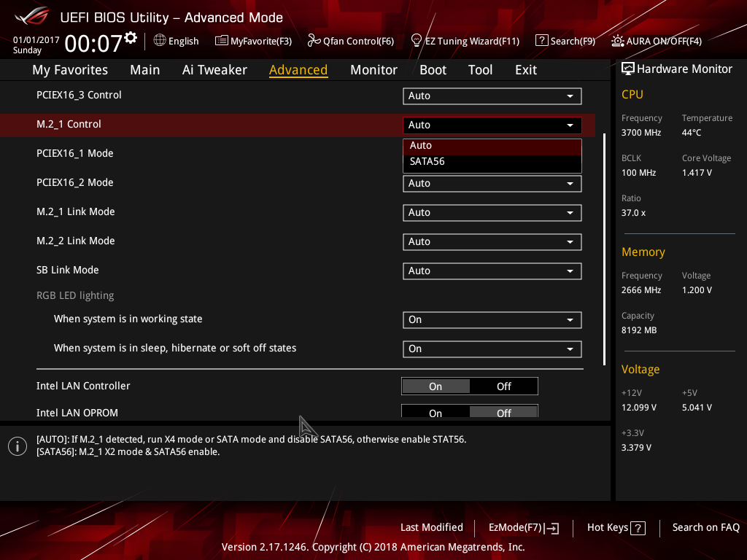Click Search on FAQ
Image resolution: width=747 pixels, height=560 pixels.
(x=706, y=528)
